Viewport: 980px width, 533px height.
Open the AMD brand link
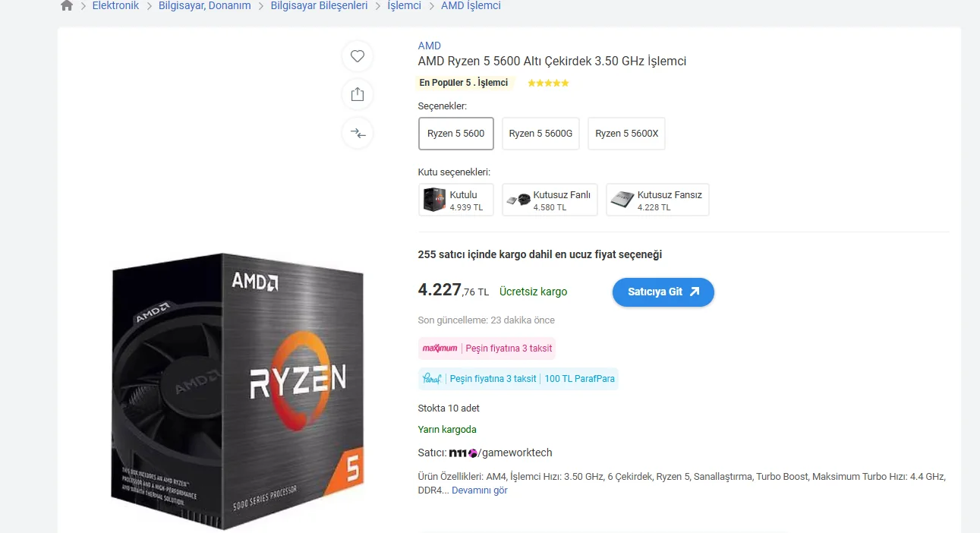click(x=429, y=46)
